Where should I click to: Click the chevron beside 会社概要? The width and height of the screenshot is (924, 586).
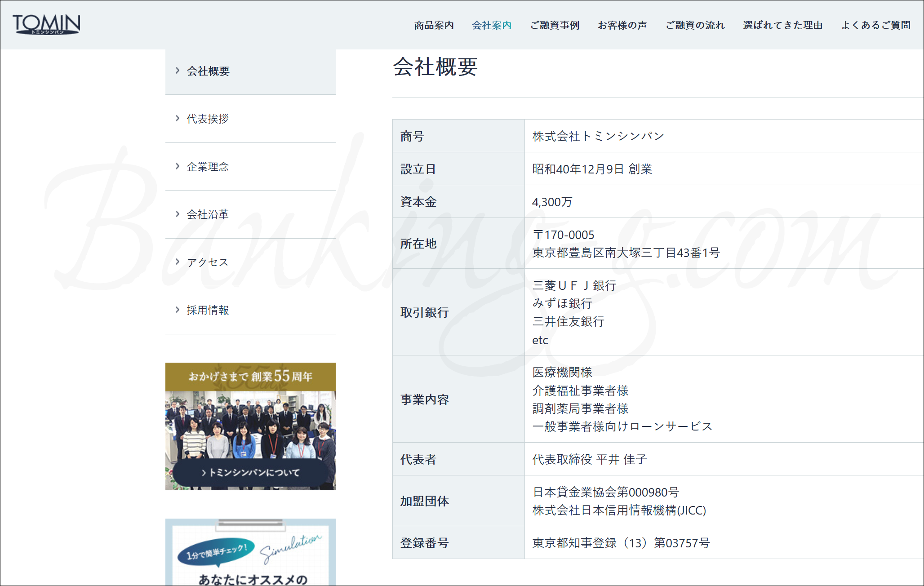click(177, 71)
